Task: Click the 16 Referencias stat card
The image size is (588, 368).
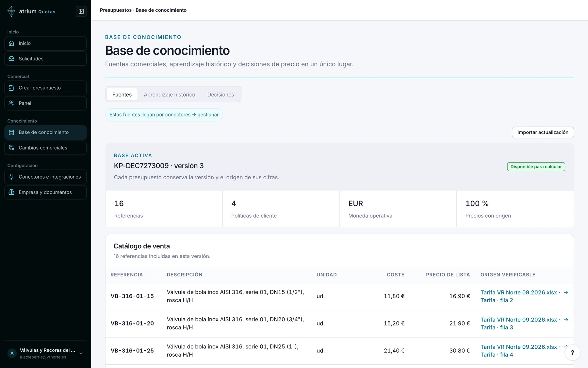Action: [164, 209]
